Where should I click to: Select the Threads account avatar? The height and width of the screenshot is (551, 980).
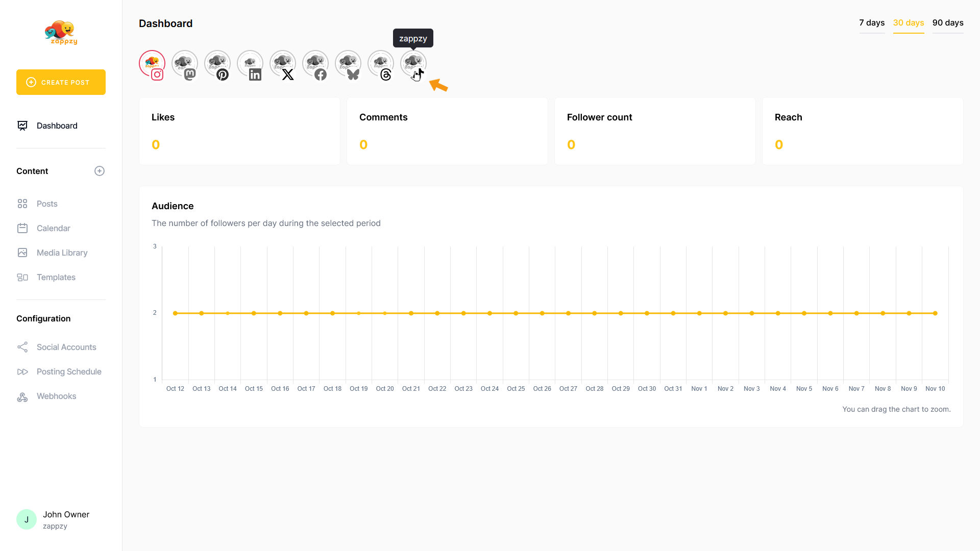[381, 64]
